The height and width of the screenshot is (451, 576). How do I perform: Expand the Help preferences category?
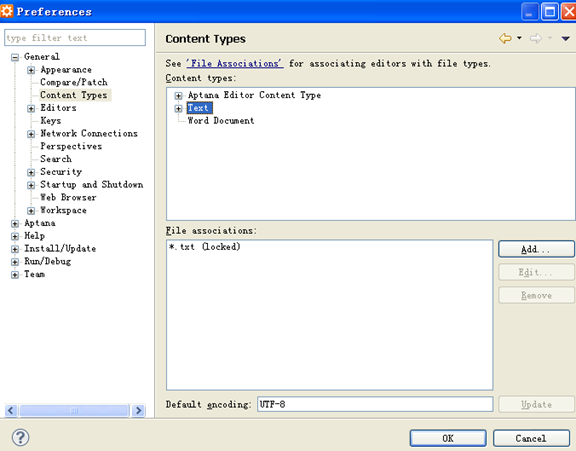15,236
